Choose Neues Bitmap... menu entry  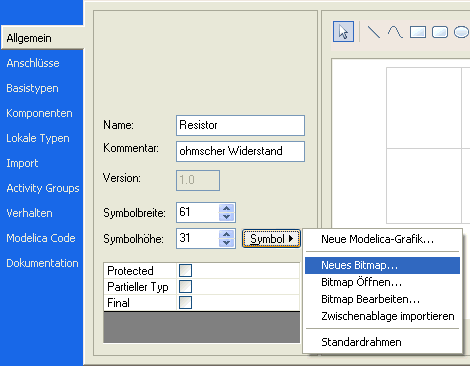coord(382,265)
